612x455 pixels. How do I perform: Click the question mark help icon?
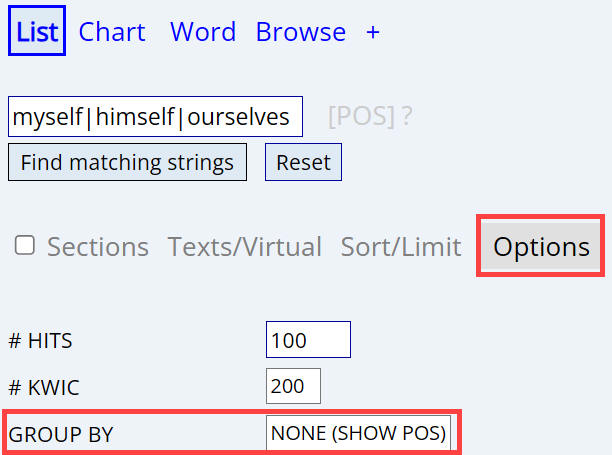(407, 117)
